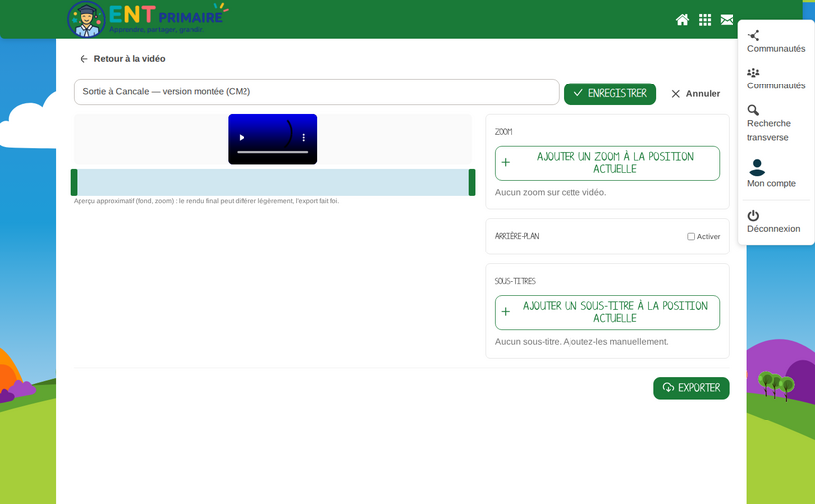Open the home page icon

coord(682,20)
